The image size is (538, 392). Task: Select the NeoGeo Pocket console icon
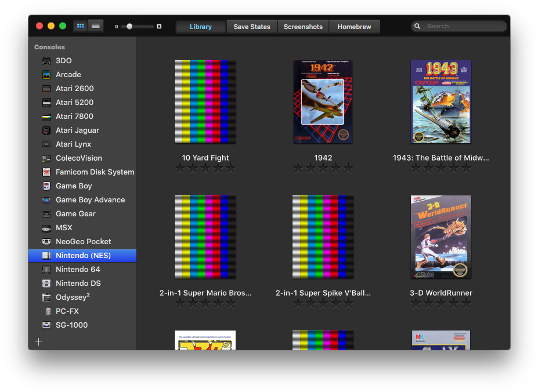(46, 242)
